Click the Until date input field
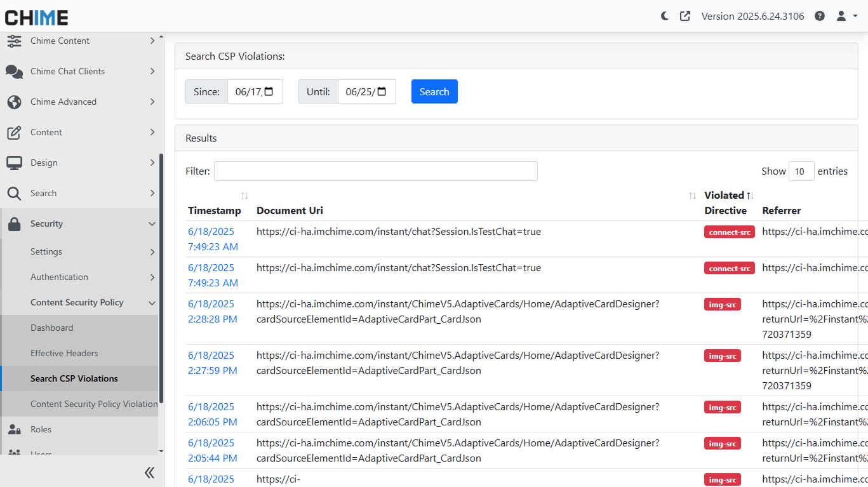The height and width of the screenshot is (487, 868). coord(366,91)
